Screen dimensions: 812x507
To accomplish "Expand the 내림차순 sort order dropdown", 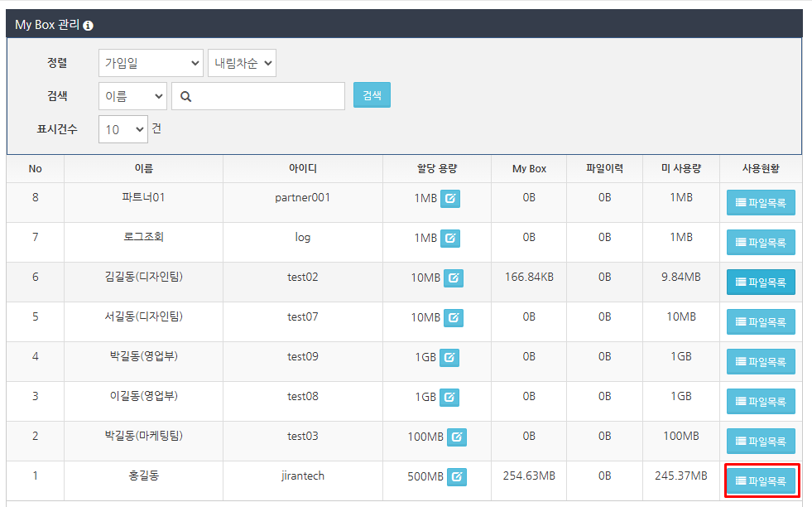I will point(242,63).
